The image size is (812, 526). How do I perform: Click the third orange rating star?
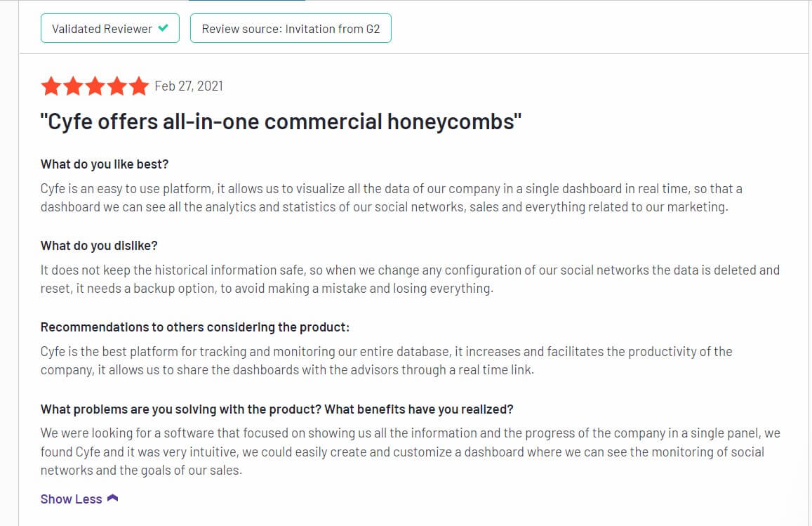click(x=95, y=86)
